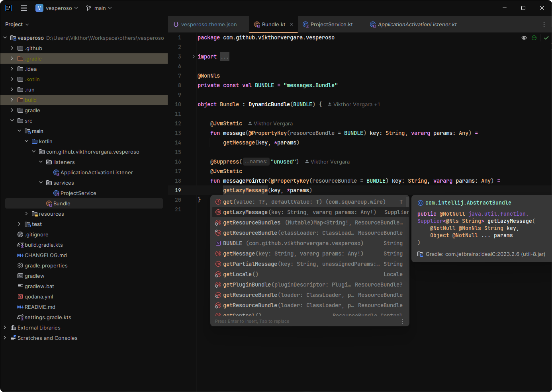
Task: Switch to vesperoso.theme.json tab
Action: [205, 25]
